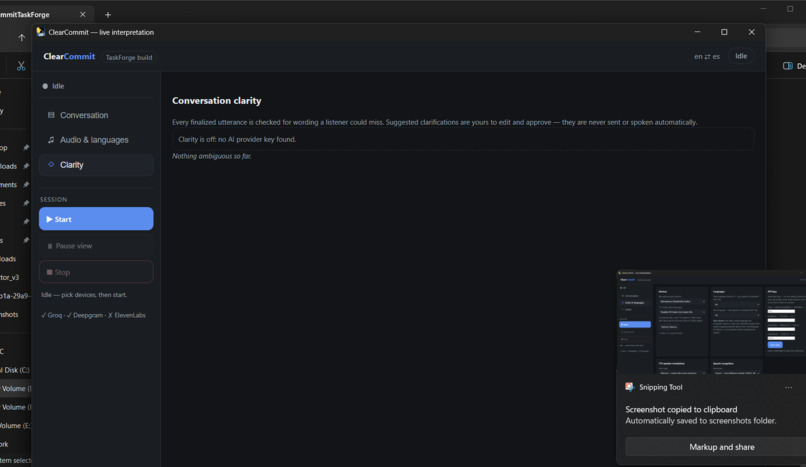Screen dimensions: 806x467
Task: Close the mmitTaskForge tab in File Explorer
Action: click(x=82, y=14)
